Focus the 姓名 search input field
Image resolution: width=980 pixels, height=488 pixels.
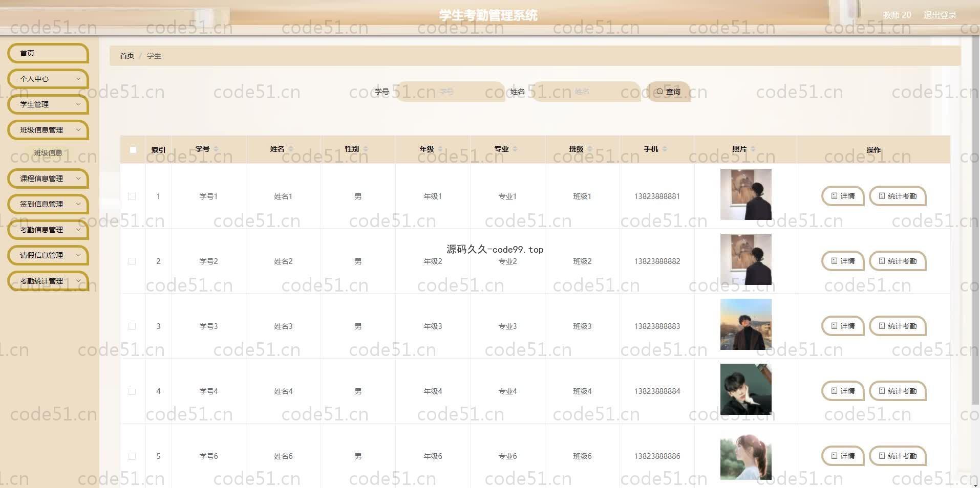coord(586,92)
